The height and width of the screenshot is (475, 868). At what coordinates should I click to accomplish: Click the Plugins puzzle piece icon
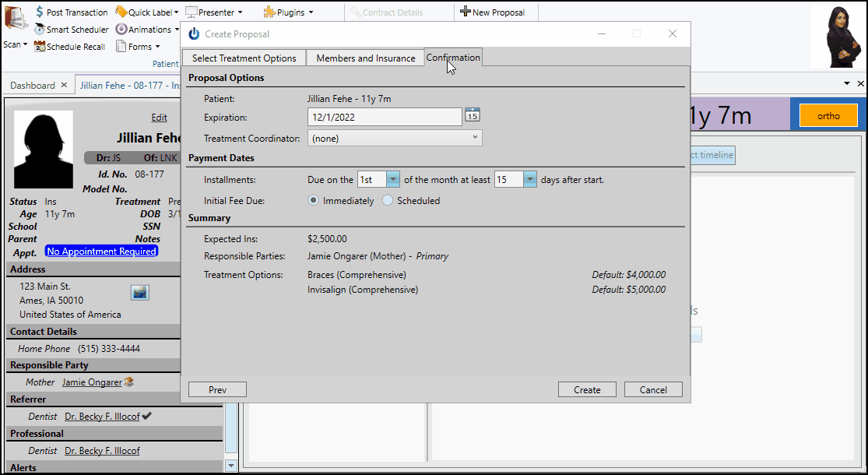(x=269, y=12)
